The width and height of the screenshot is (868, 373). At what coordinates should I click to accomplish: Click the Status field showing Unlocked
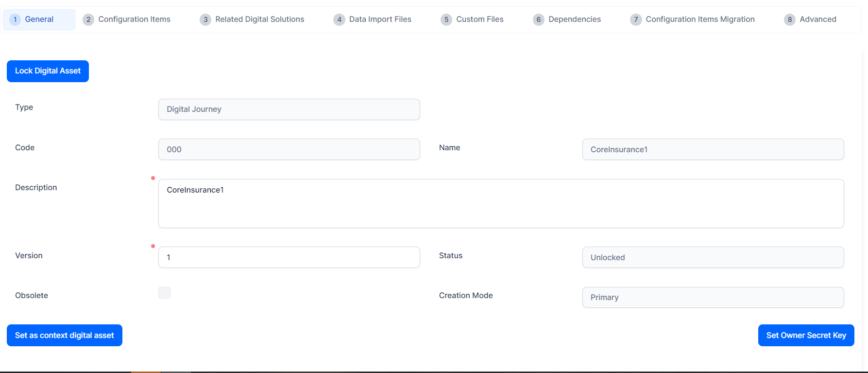713,257
